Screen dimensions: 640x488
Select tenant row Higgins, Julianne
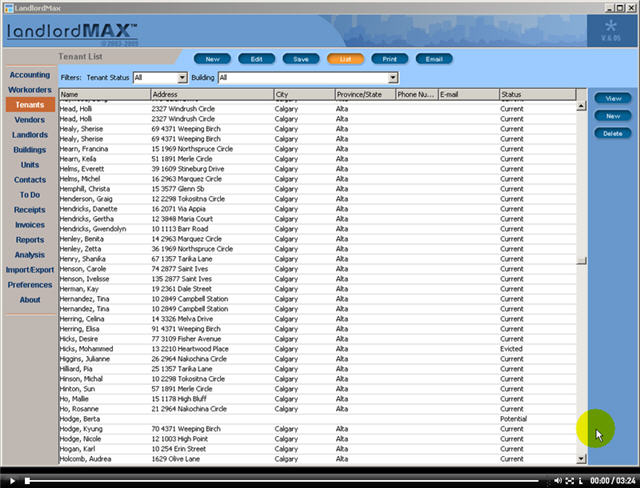318,359
